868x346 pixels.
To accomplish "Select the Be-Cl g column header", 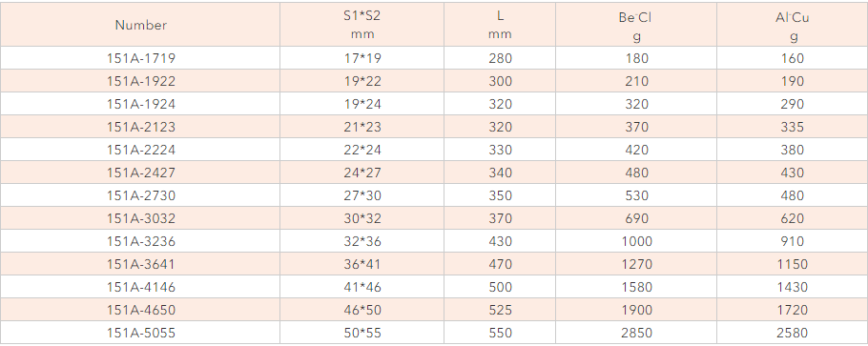I will coord(636,25).
